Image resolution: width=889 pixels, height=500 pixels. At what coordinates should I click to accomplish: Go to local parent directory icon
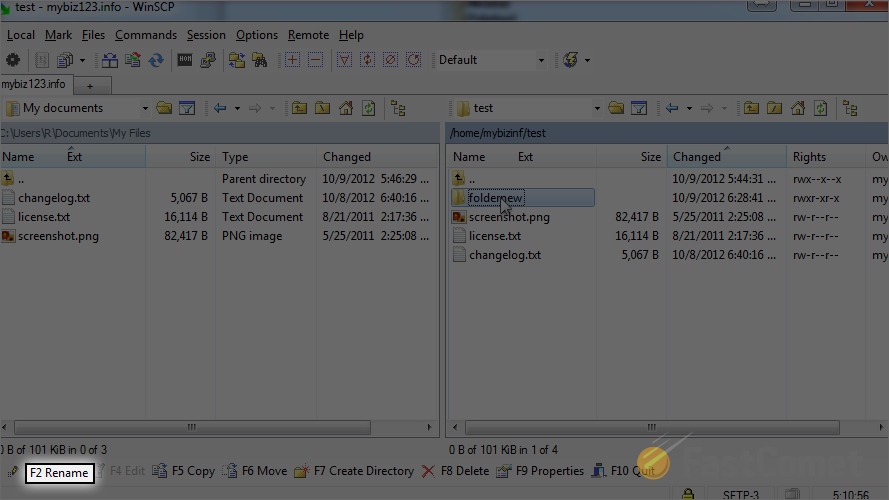tap(299, 108)
